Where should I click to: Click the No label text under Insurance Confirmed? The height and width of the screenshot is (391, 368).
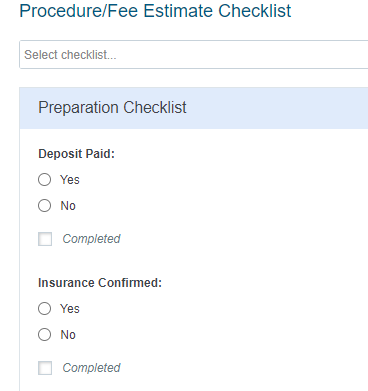point(68,335)
